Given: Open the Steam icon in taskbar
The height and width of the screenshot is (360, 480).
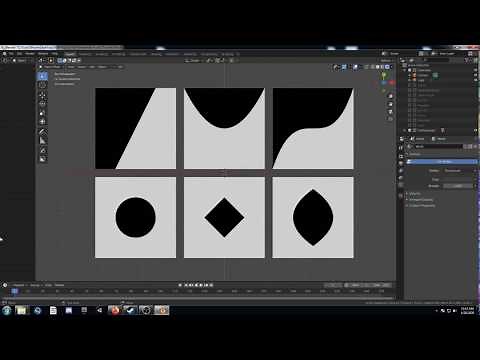Looking at the screenshot, I should (130, 310).
